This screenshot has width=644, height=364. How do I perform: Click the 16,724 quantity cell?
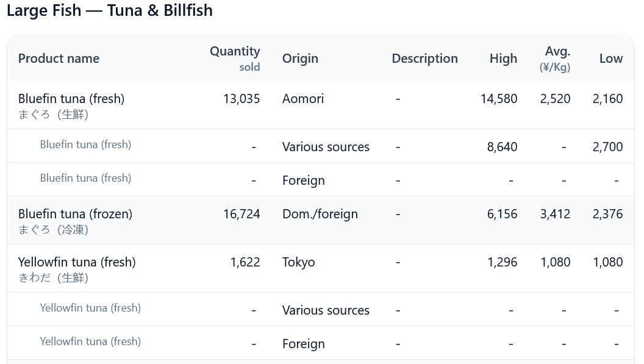(x=241, y=213)
